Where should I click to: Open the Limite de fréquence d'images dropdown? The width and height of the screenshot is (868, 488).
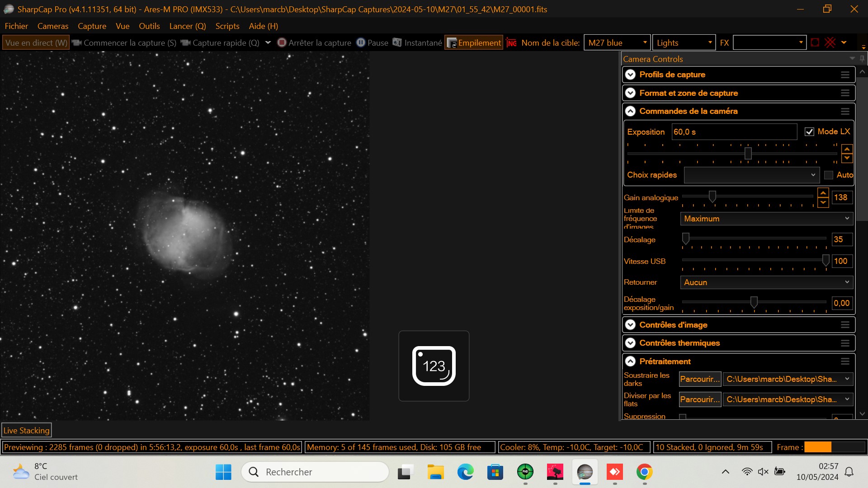[x=765, y=219]
